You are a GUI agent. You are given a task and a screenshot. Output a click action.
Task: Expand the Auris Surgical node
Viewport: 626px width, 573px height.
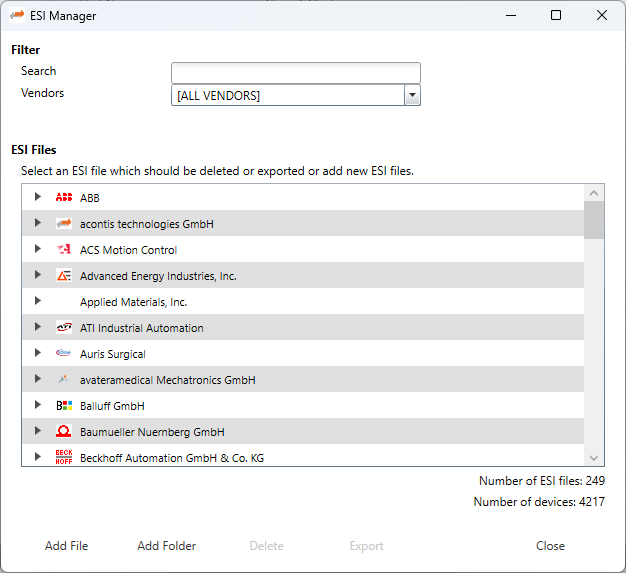point(38,353)
